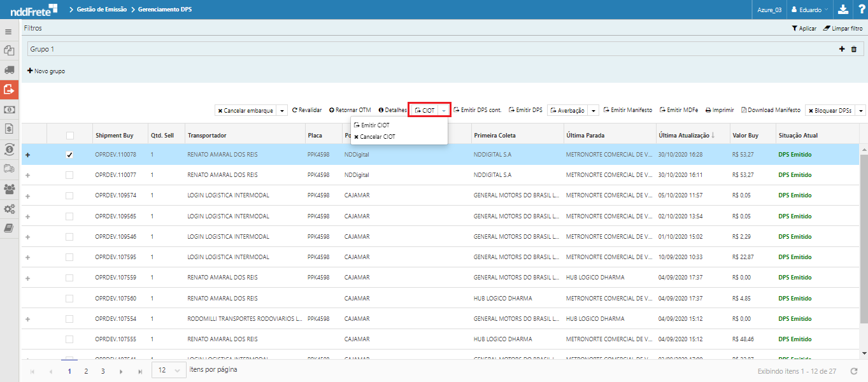Open help via the question mark icon
The image size is (868, 382).
[x=860, y=10]
